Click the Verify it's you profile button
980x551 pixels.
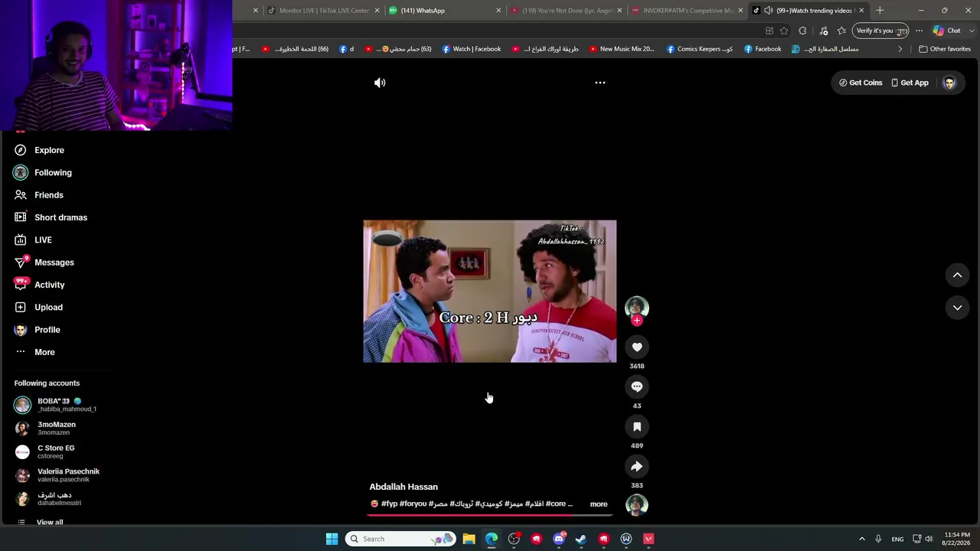pyautogui.click(x=881, y=31)
